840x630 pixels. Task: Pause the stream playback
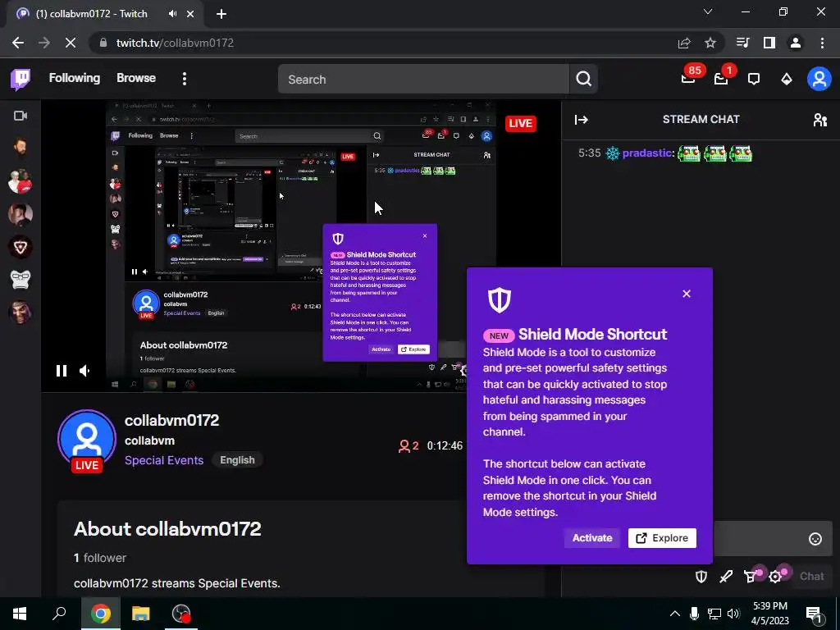(x=62, y=371)
